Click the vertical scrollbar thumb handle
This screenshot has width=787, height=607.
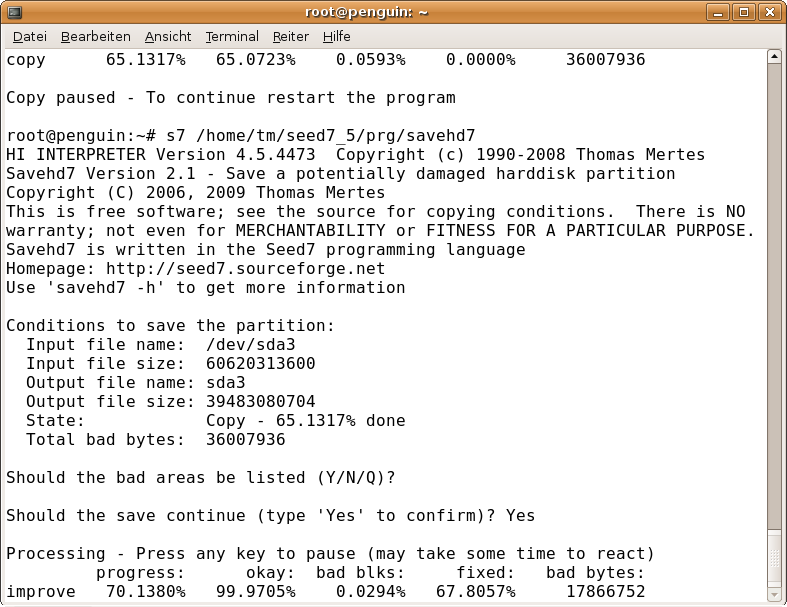[x=774, y=558]
